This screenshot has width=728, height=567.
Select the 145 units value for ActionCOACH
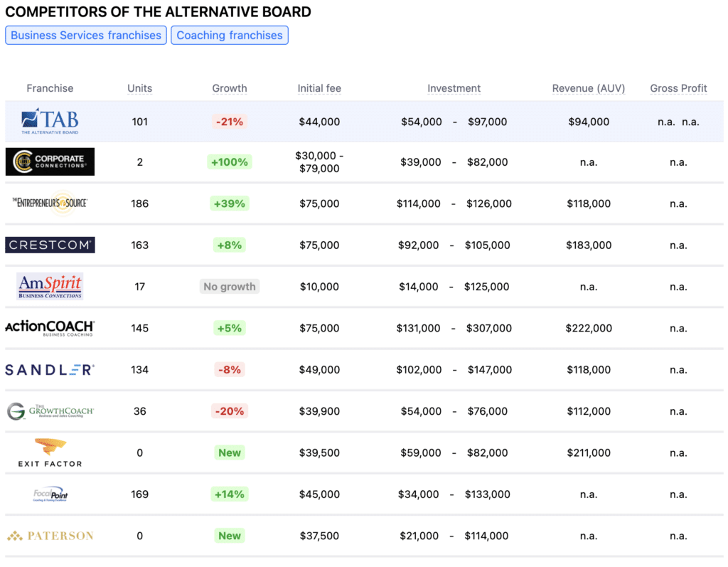140,328
